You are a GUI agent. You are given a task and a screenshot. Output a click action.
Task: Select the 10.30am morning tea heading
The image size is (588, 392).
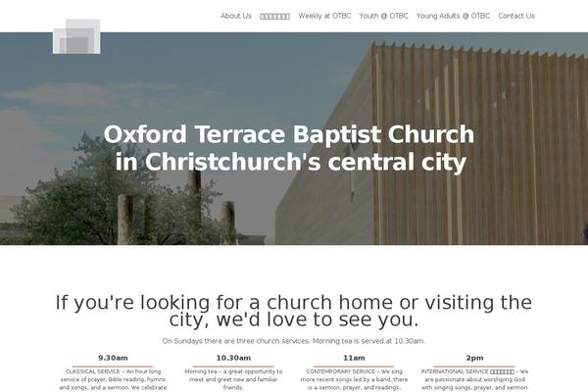233,358
